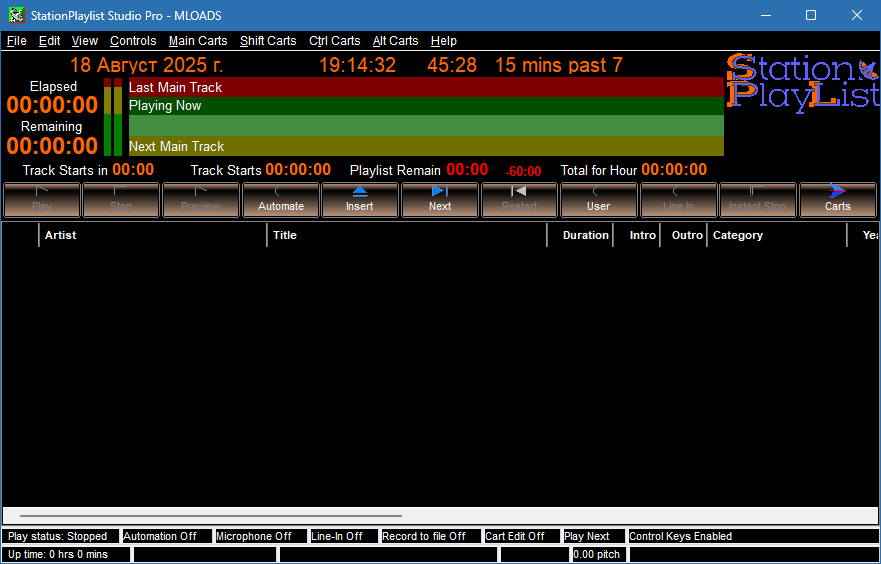Open the Controls menu
Viewport: 881px width, 564px height.
(133, 41)
